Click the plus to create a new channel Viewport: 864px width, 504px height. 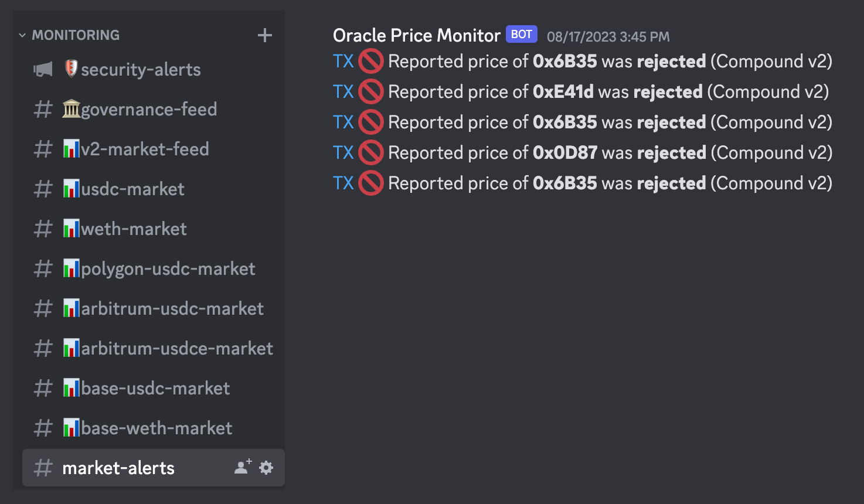(x=264, y=35)
